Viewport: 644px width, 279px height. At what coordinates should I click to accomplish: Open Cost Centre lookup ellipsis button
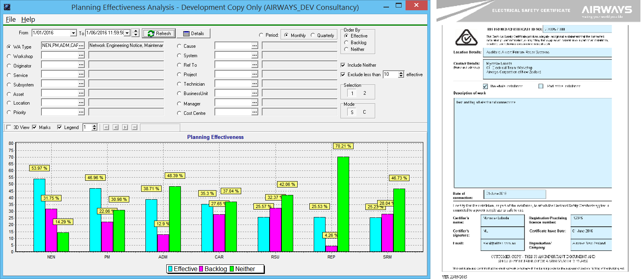[x=255, y=112]
